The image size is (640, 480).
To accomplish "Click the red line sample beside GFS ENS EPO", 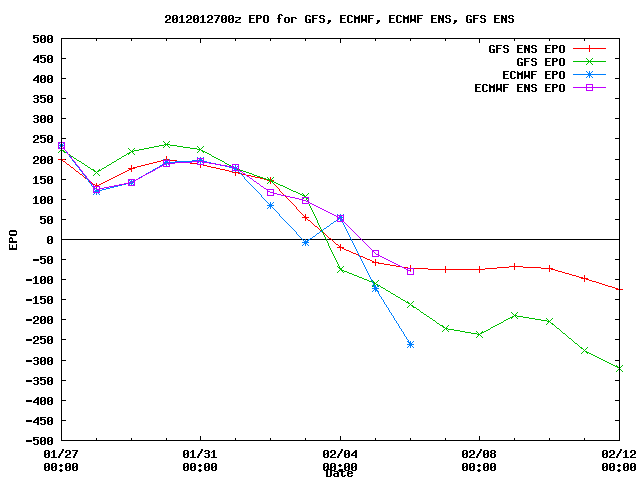I will 589,49.
